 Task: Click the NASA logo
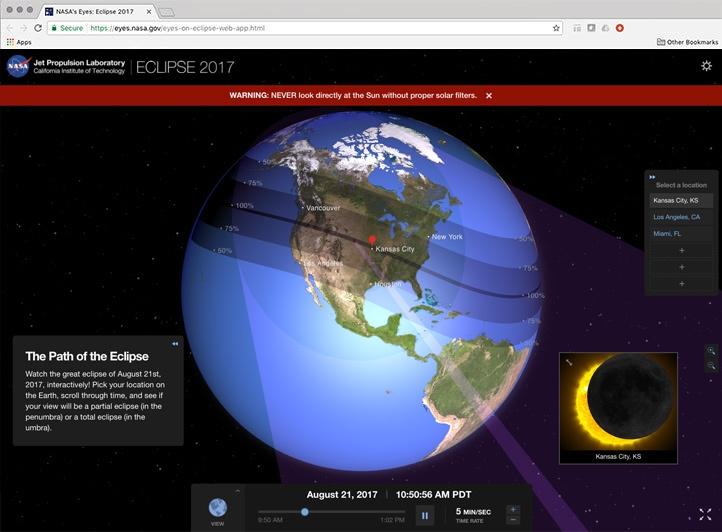[17, 67]
